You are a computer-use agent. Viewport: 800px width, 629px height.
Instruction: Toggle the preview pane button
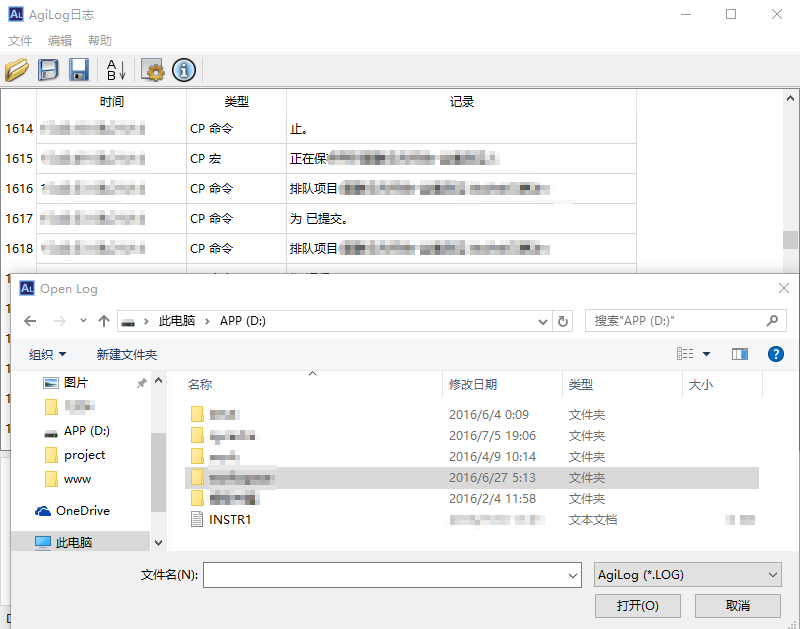(740, 354)
